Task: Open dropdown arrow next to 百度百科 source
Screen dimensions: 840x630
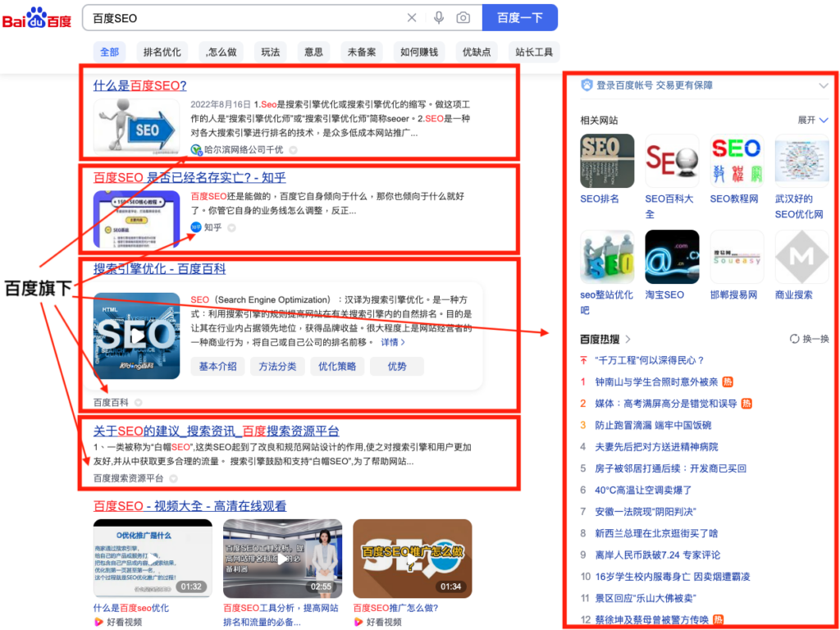Action: click(x=138, y=403)
